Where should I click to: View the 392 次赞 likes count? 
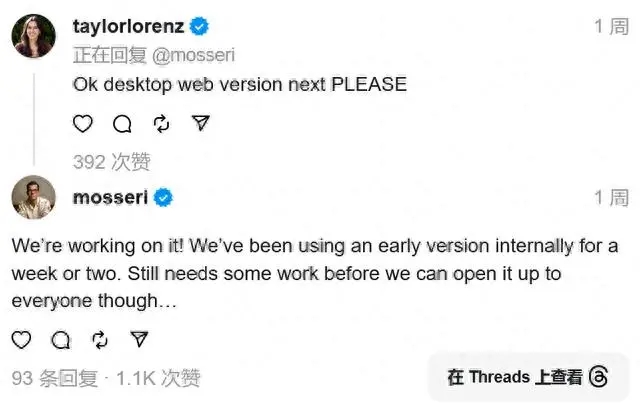click(x=111, y=161)
